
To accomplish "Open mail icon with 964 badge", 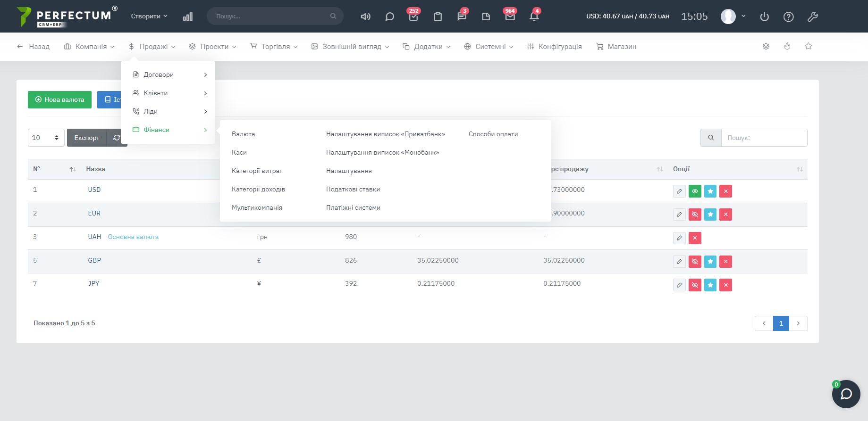I will pos(510,17).
